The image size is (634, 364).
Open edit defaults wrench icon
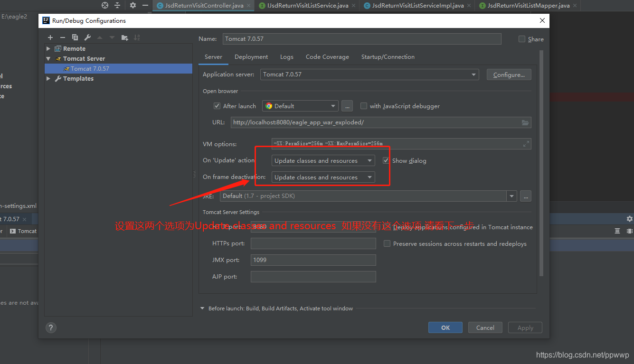point(87,37)
